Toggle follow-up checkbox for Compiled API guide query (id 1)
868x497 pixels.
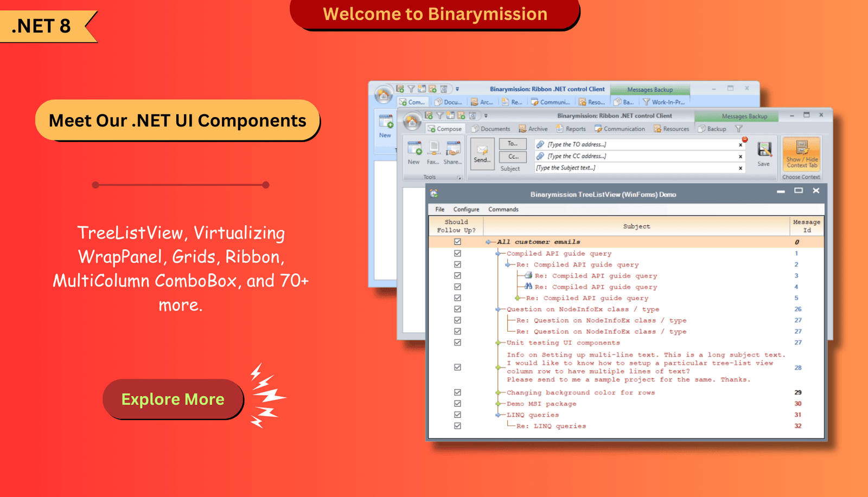tap(457, 253)
